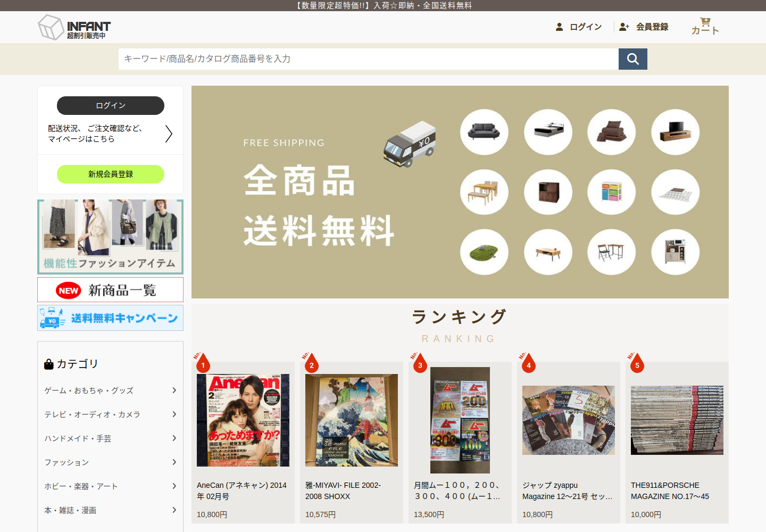
Task: Select the sofa category circle icon
Action: [x=484, y=132]
